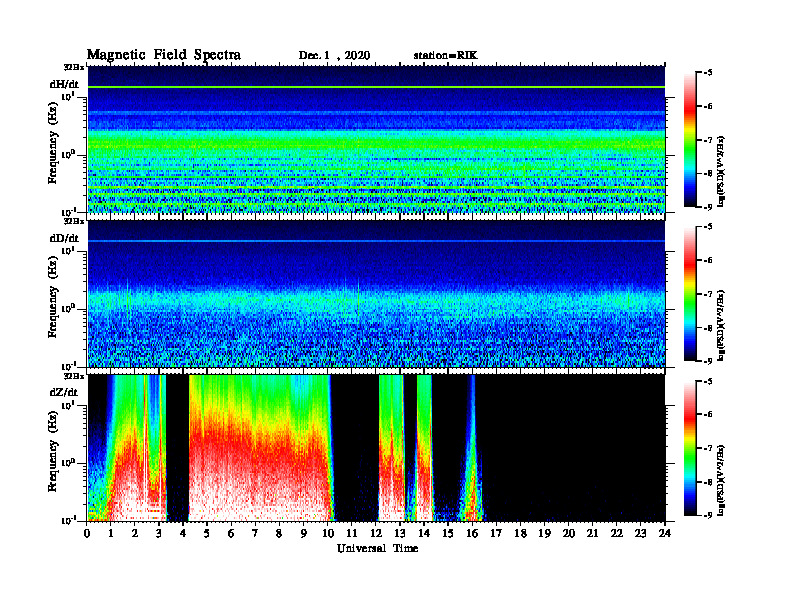Screen dimensions: 792x612
Task: Click hour 11 on the Universal Time axis
Action: tap(352, 534)
